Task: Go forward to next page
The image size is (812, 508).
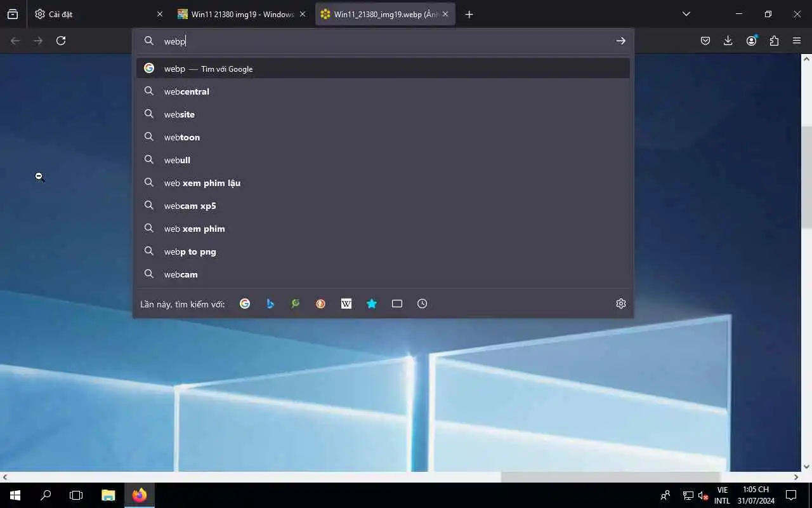Action: pos(38,41)
